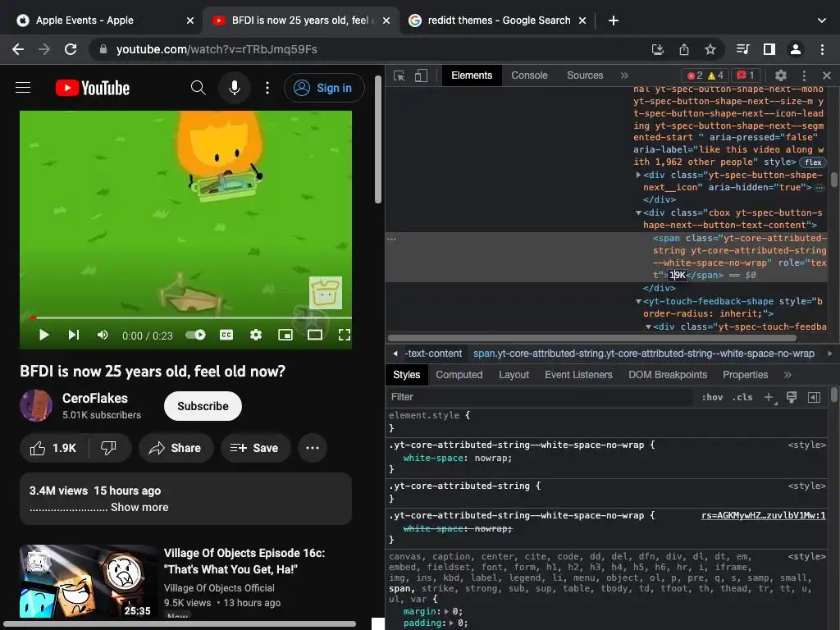Open 'Village Of Objects Episode 16c' title link
Viewport: 840px width, 630px height.
coord(244,561)
